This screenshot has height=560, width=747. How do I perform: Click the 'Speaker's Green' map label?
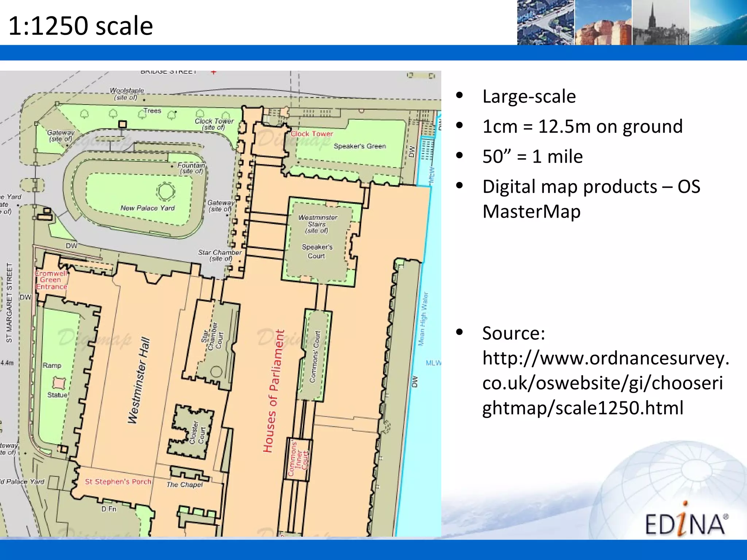pyautogui.click(x=360, y=146)
